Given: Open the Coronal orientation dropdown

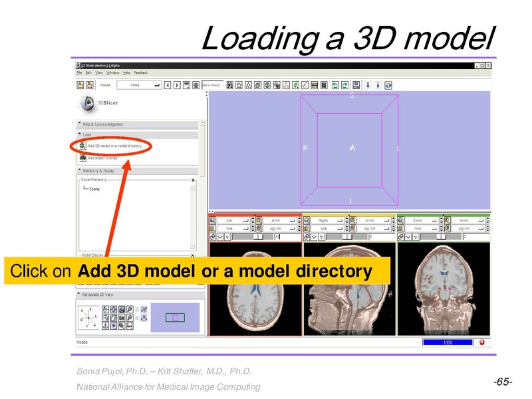Looking at the screenshot, I should 422,220.
